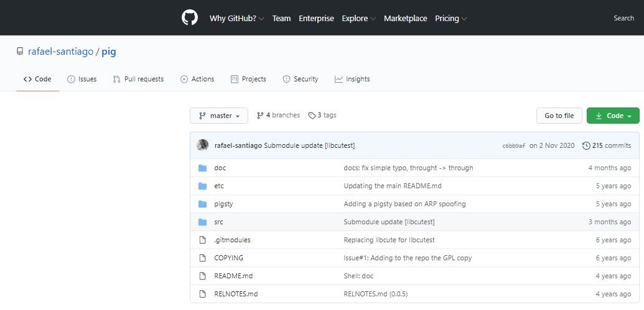
Task: Click the COPYING file icon
Action: pos(202,258)
